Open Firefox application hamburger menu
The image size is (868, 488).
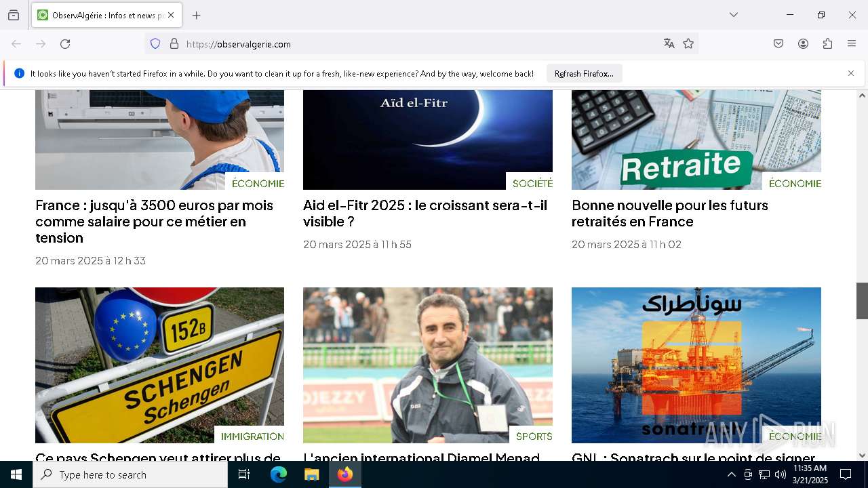coord(852,44)
